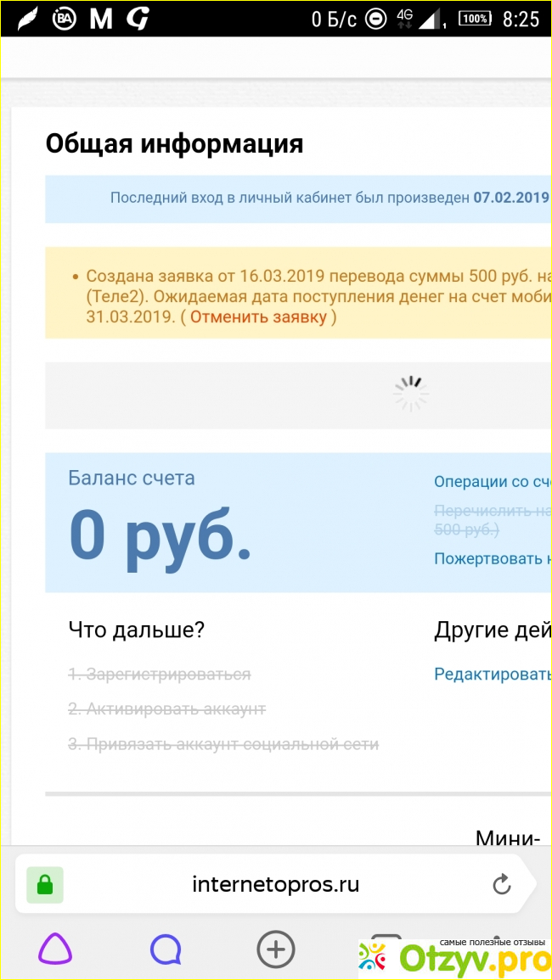
Task: Open the purple Alice assistant icon
Action: [55, 949]
